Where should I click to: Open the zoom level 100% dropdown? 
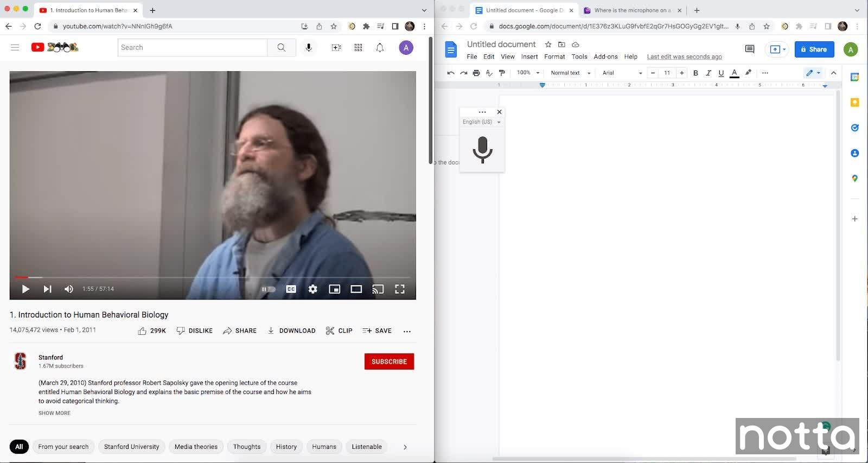click(528, 73)
